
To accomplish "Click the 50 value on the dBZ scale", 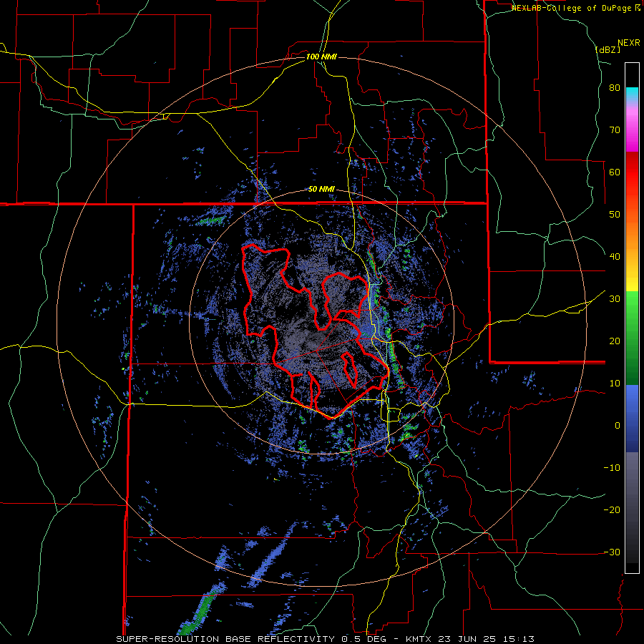I will 615,215.
